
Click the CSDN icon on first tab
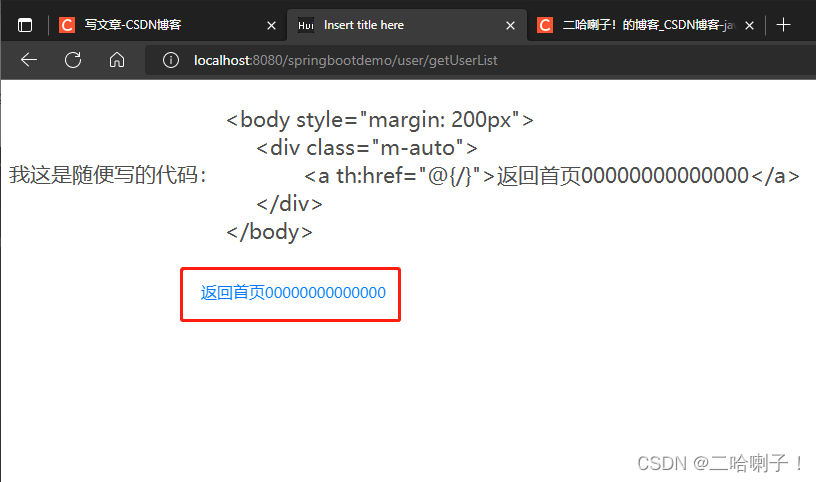67,25
